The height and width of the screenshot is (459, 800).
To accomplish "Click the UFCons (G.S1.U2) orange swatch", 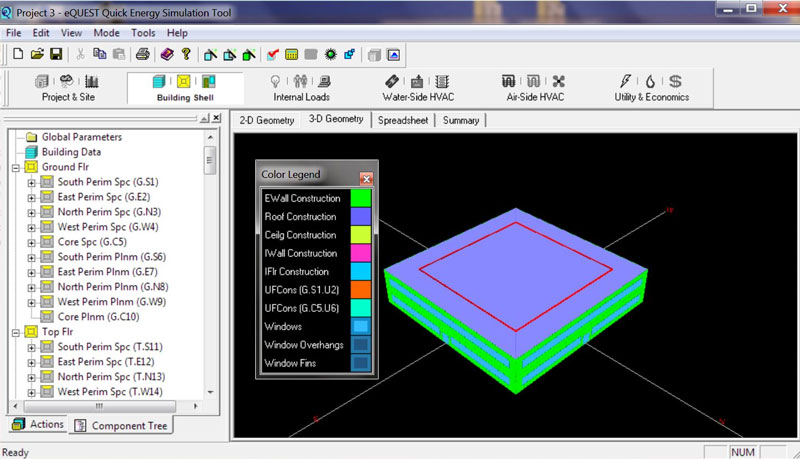I will point(361,290).
